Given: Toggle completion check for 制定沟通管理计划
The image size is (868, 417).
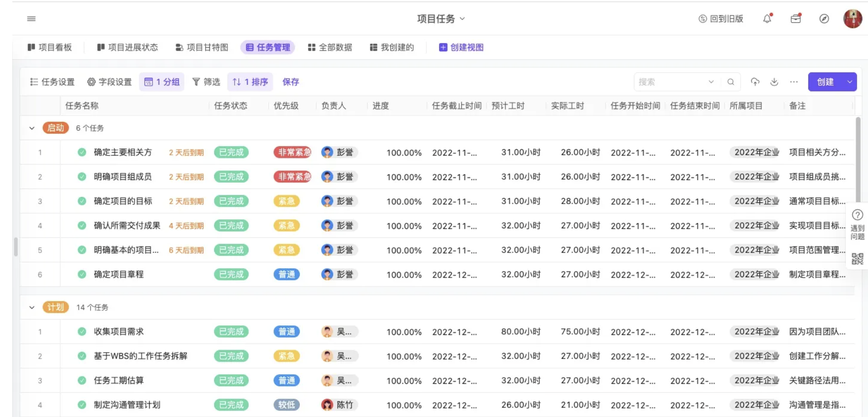Looking at the screenshot, I should 82,405.
